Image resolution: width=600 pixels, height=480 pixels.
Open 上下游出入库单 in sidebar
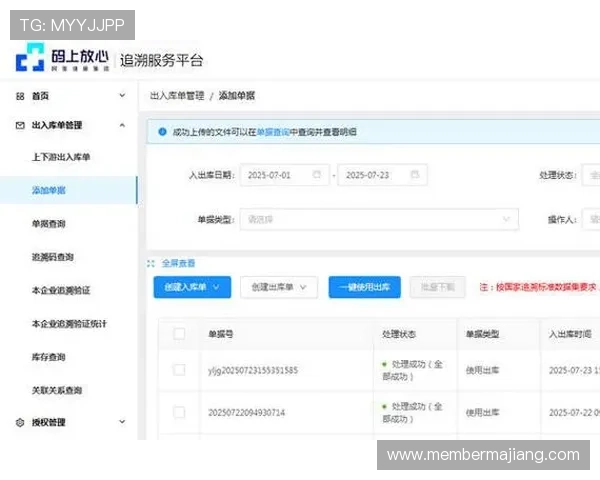click(61, 157)
